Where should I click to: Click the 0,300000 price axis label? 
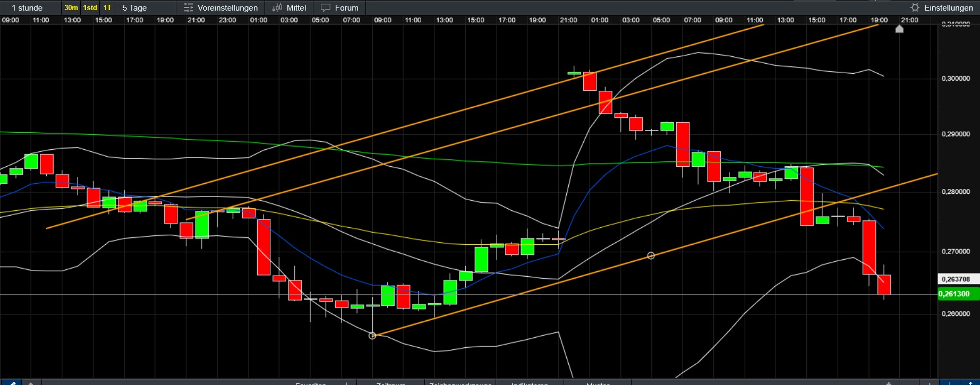(x=956, y=79)
